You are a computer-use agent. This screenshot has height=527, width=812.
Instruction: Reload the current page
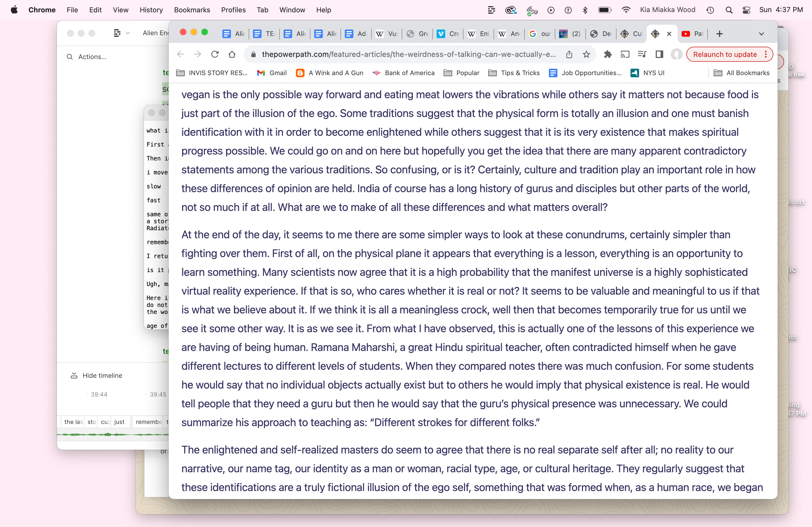(215, 54)
